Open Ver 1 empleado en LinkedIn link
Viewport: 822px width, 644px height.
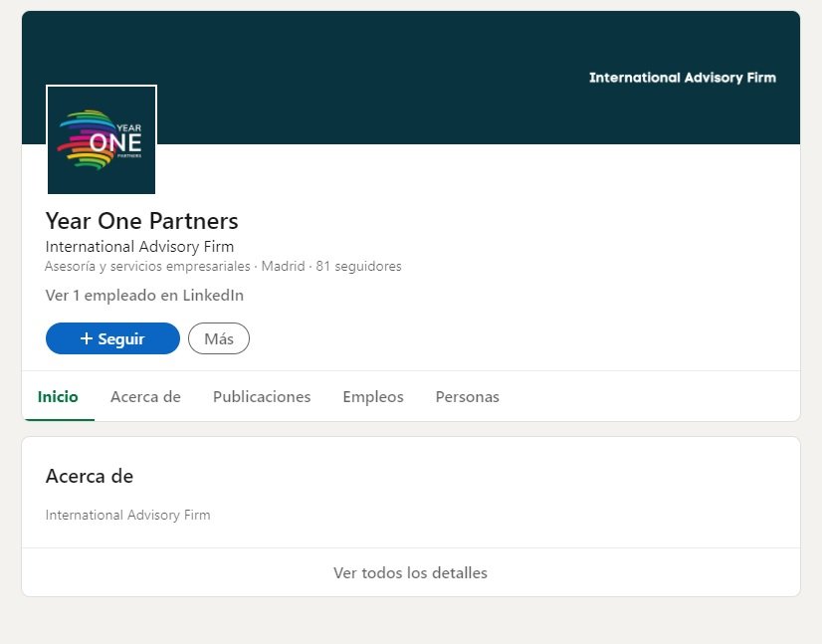pyautogui.click(x=144, y=296)
